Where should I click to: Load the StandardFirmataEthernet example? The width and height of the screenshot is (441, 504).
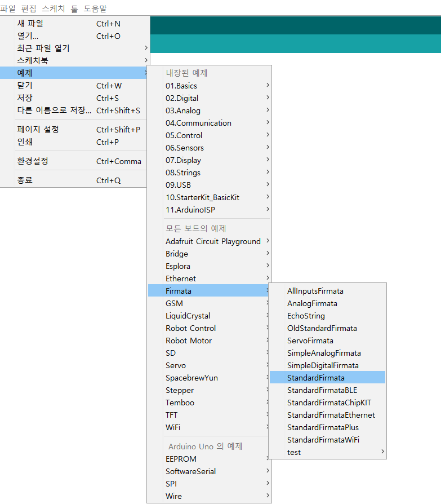327,415
